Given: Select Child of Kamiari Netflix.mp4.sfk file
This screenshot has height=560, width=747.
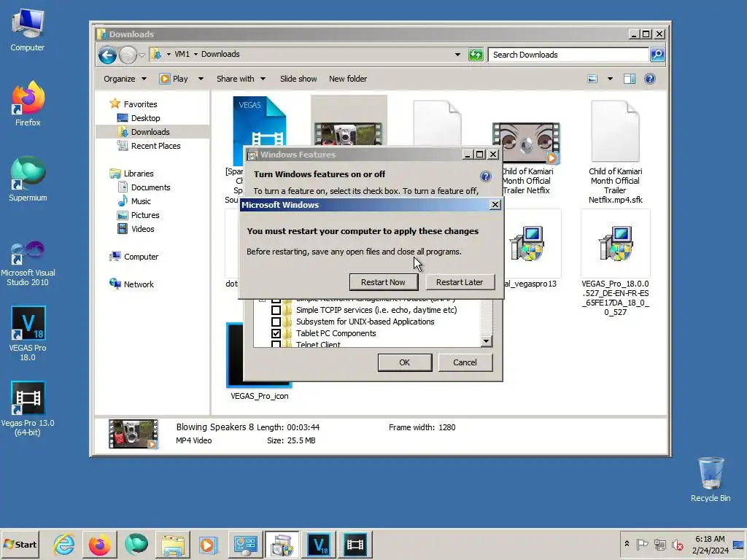Looking at the screenshot, I should (615, 152).
